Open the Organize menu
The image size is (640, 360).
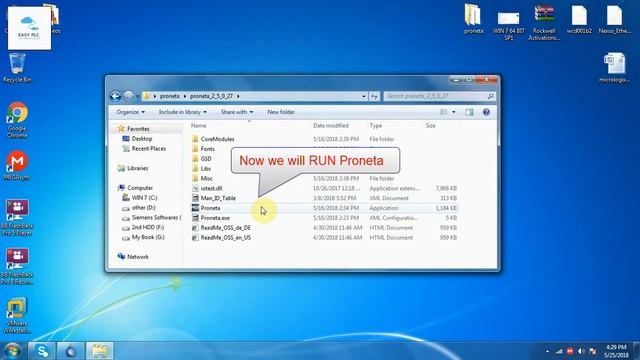click(x=130, y=112)
